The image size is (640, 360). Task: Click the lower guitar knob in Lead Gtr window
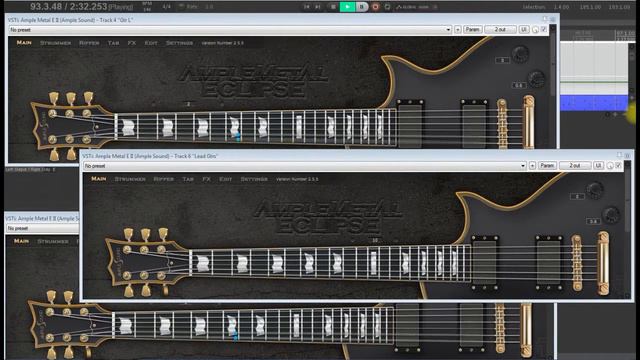[611, 214]
